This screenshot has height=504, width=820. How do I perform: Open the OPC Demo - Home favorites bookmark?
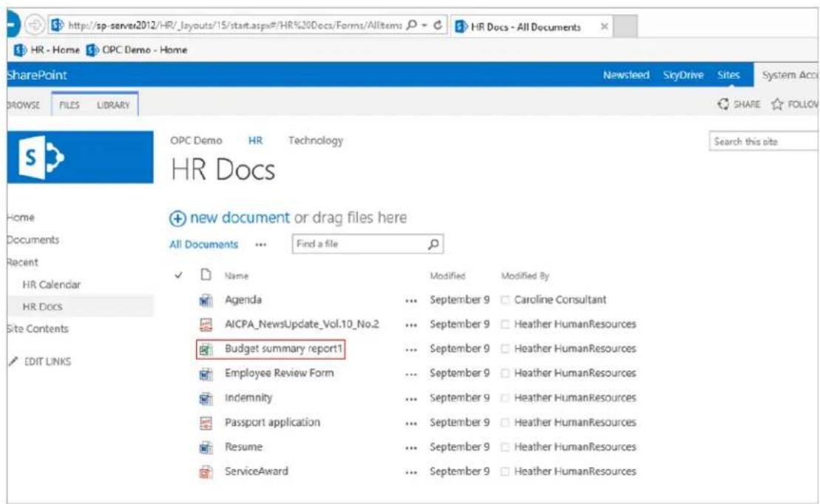coord(137,50)
